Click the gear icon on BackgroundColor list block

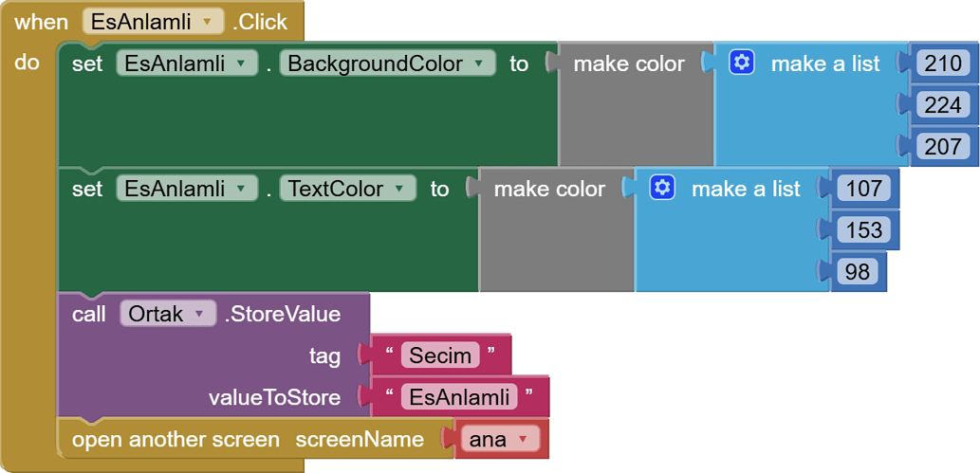pyautogui.click(x=742, y=64)
